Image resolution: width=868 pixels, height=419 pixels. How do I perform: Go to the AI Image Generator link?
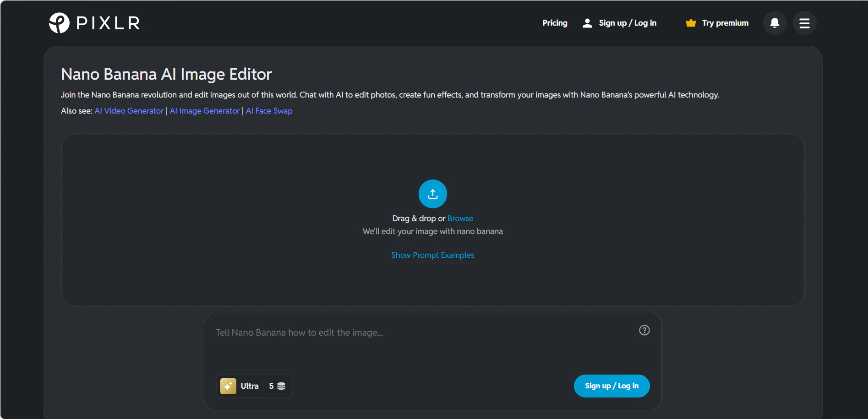(204, 111)
